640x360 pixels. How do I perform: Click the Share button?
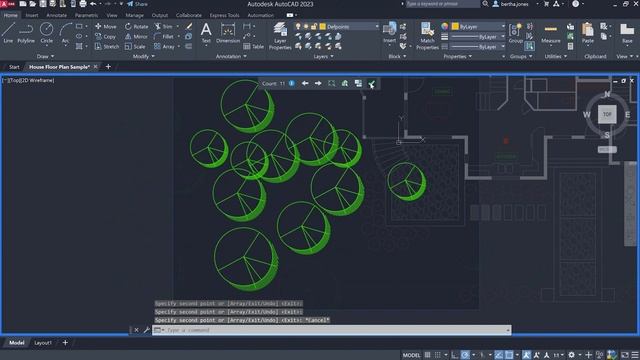(137, 4)
